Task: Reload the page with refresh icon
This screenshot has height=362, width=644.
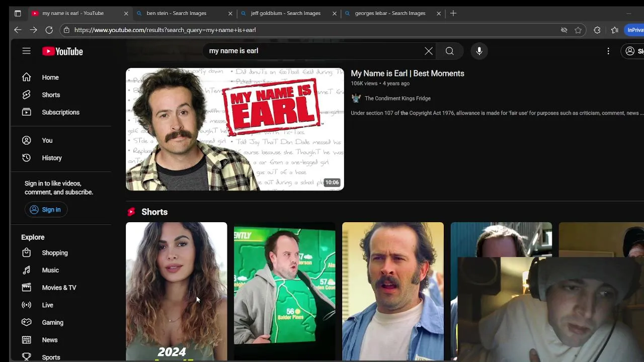Action: coord(49,30)
